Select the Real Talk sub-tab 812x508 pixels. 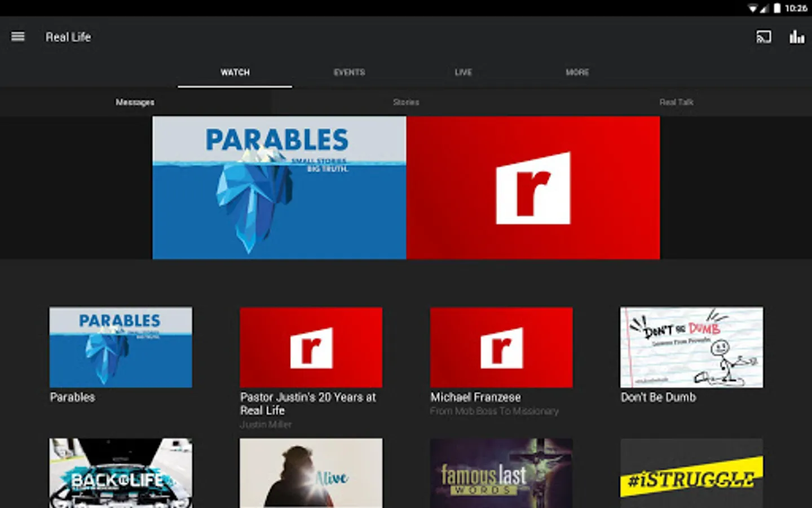tap(677, 102)
